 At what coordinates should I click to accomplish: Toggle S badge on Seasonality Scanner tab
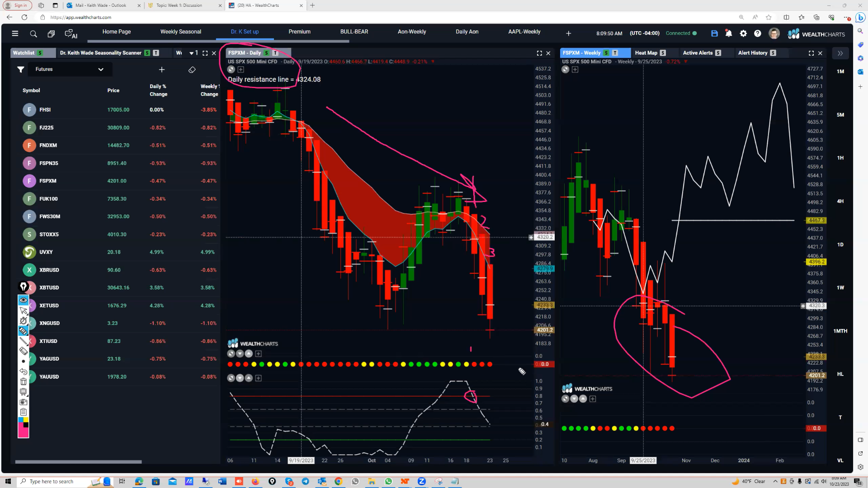coord(147,53)
